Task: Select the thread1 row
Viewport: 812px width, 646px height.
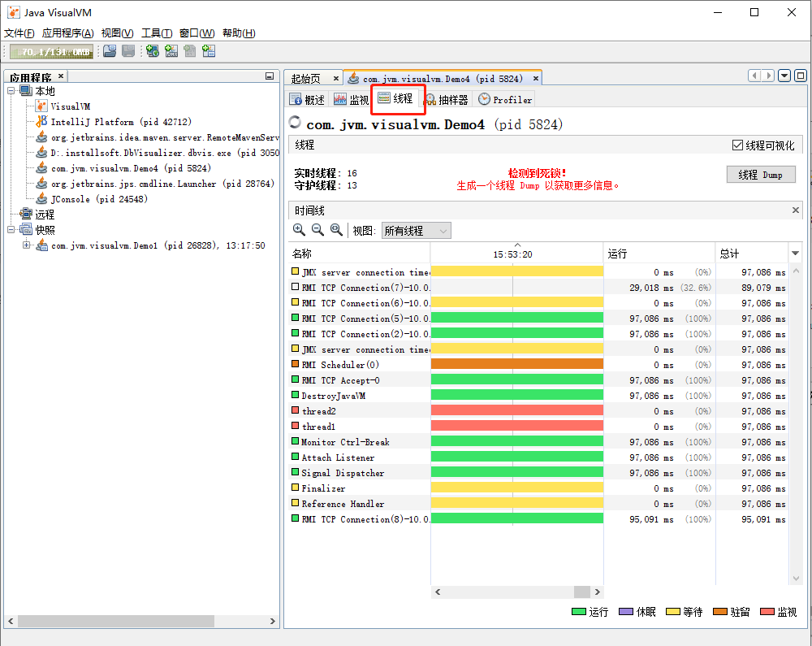Action: (538, 427)
